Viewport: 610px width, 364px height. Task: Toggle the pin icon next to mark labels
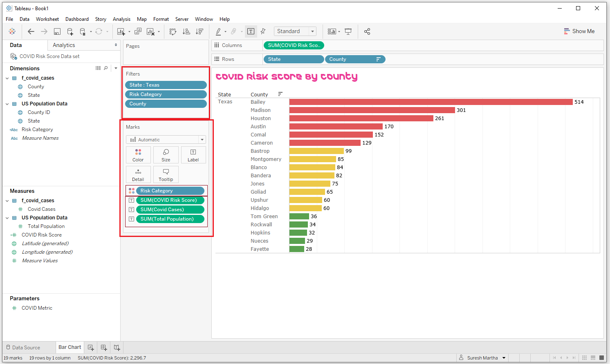pyautogui.click(x=263, y=31)
